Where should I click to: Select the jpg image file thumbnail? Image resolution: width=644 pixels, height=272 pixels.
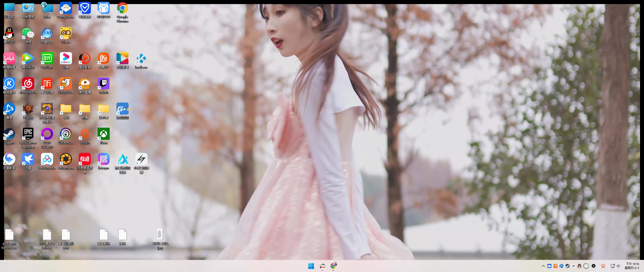coord(160,234)
